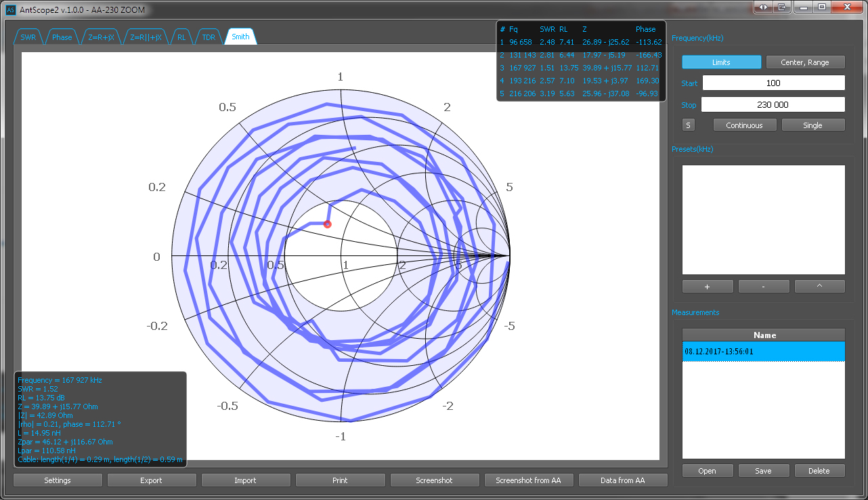Select the Z=R+jX tab
The image size is (868, 500).
tap(102, 37)
